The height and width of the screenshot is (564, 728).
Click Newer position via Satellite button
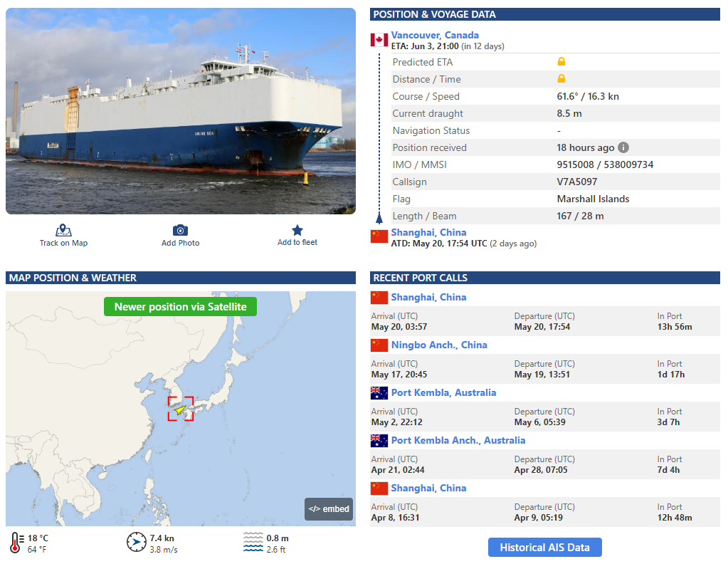pos(180,307)
